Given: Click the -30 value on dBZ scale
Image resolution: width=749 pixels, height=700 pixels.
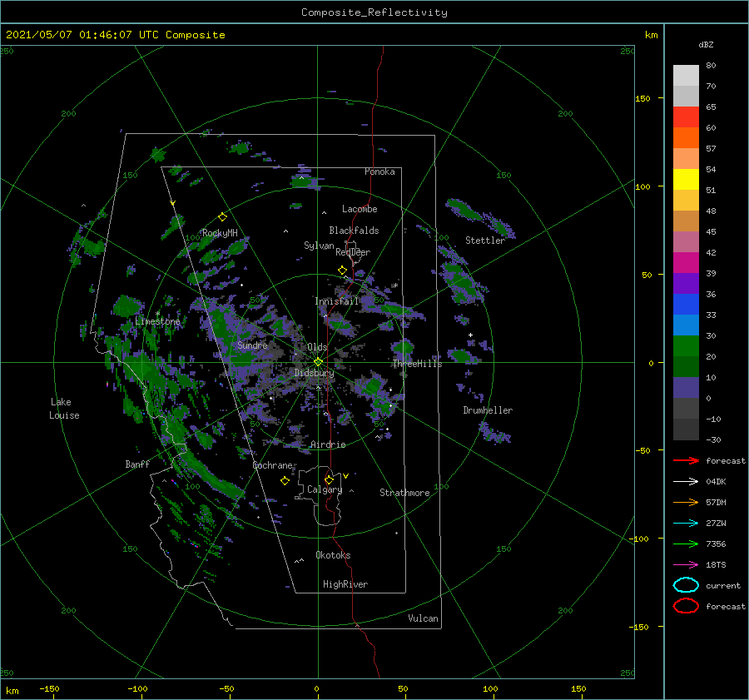Looking at the screenshot, I should 713,439.
